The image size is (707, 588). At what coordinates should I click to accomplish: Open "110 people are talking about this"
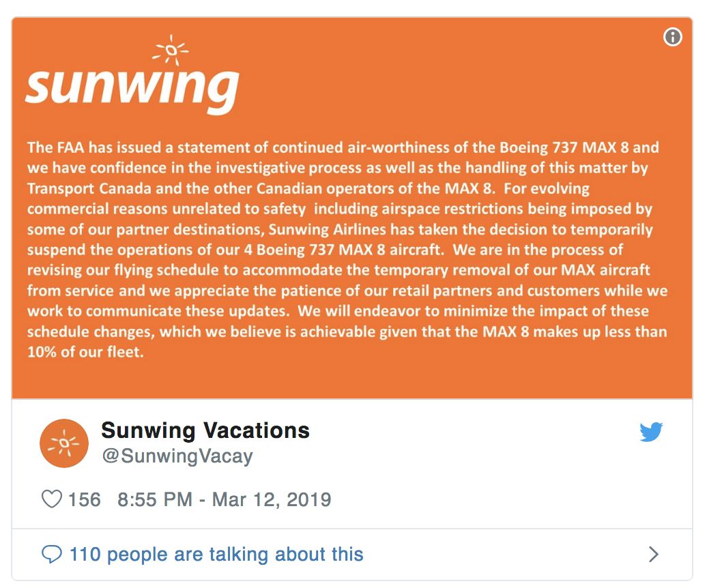(216, 554)
